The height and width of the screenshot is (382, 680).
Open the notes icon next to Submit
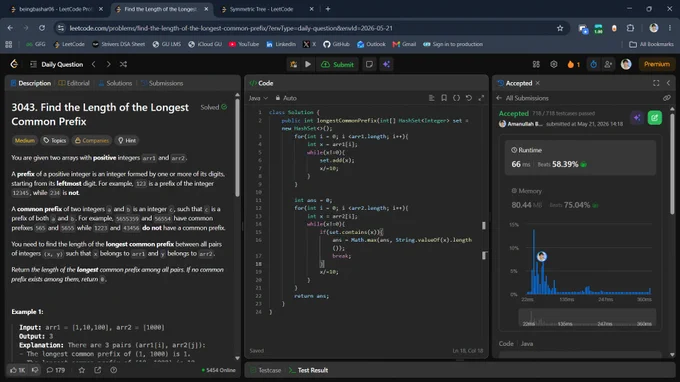pos(369,64)
